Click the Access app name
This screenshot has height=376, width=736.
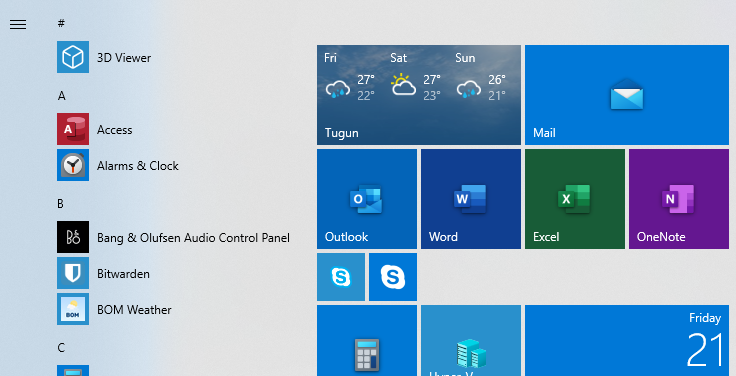(x=115, y=130)
